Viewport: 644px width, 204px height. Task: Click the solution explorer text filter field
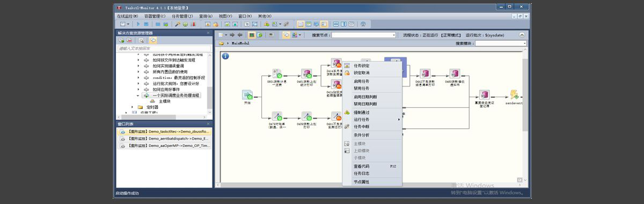pos(164,48)
